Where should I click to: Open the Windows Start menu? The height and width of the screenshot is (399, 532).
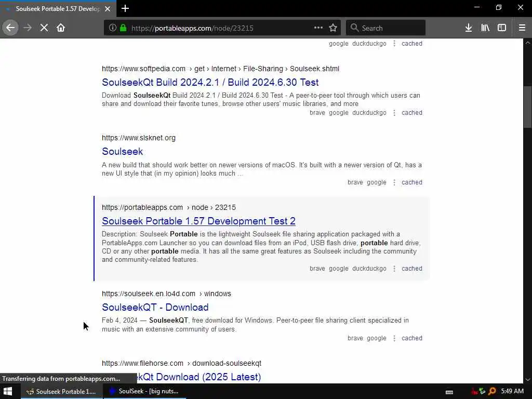click(x=7, y=391)
